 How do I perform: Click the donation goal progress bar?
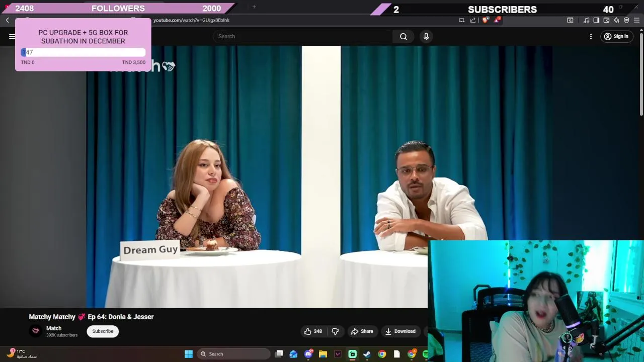tap(83, 52)
